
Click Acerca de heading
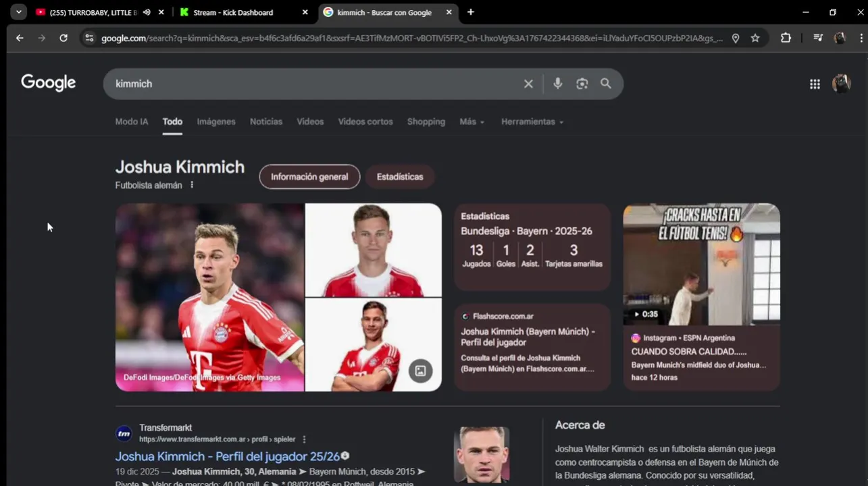[x=580, y=425]
